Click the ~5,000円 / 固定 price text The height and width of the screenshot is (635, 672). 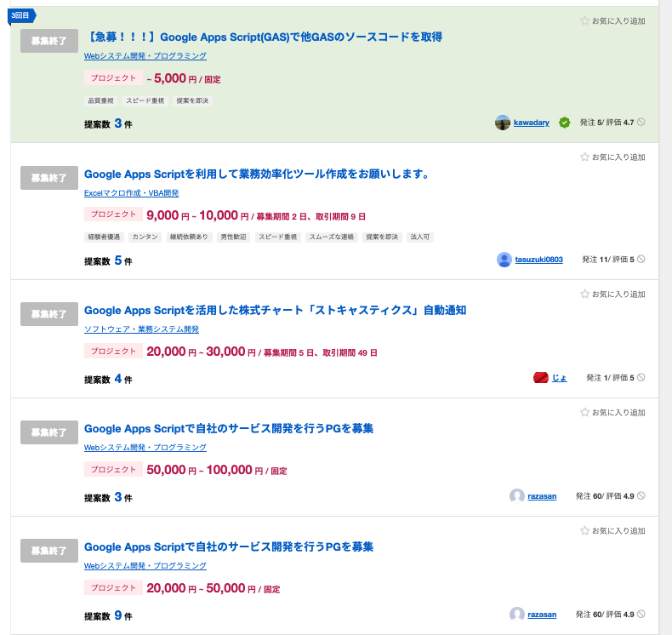[184, 78]
